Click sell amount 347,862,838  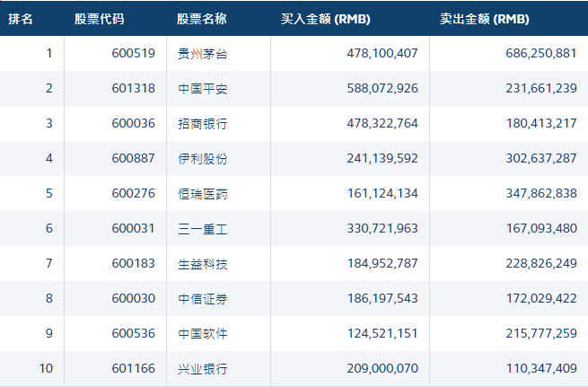(541, 193)
